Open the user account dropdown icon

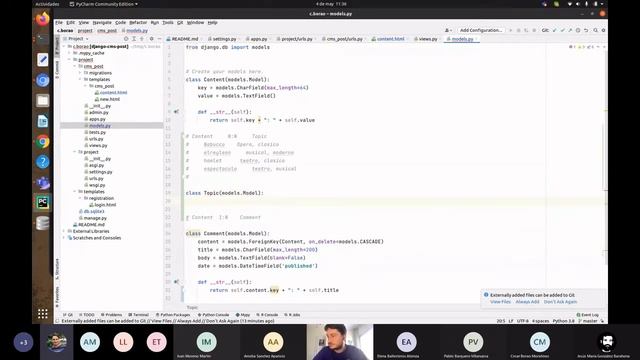tap(448, 30)
